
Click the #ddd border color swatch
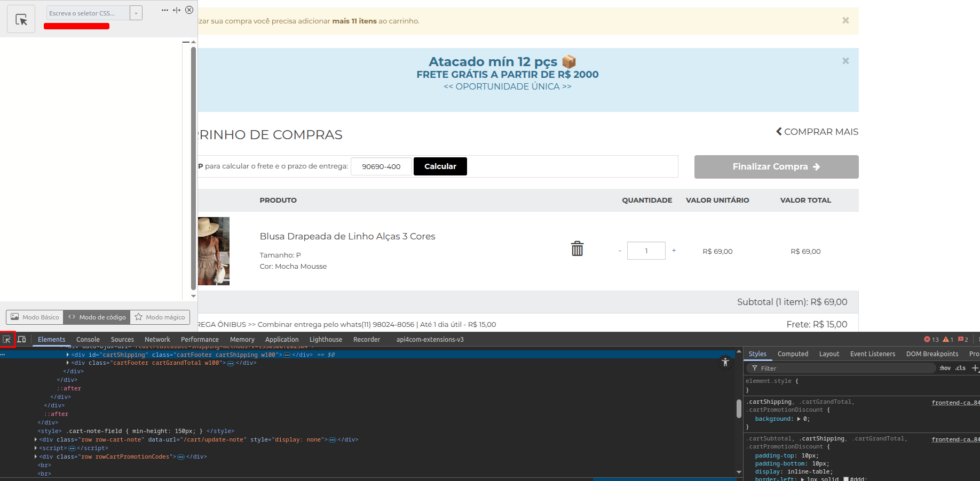846,479
